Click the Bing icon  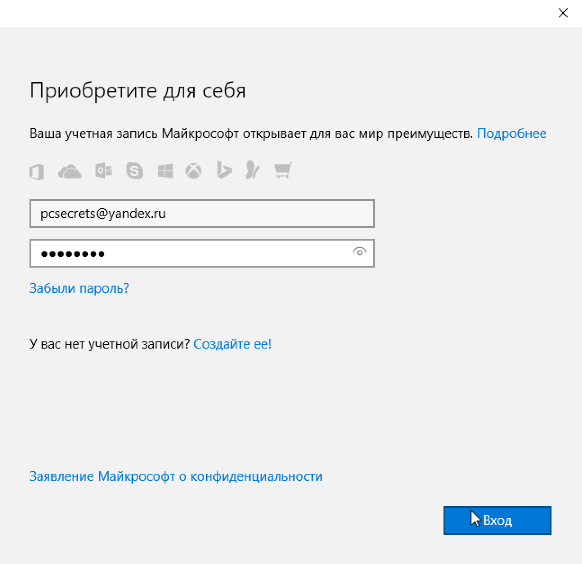click(224, 170)
